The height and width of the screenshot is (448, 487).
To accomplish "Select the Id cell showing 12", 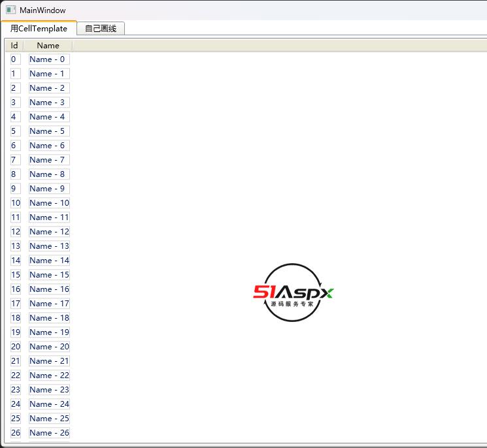I will point(16,232).
